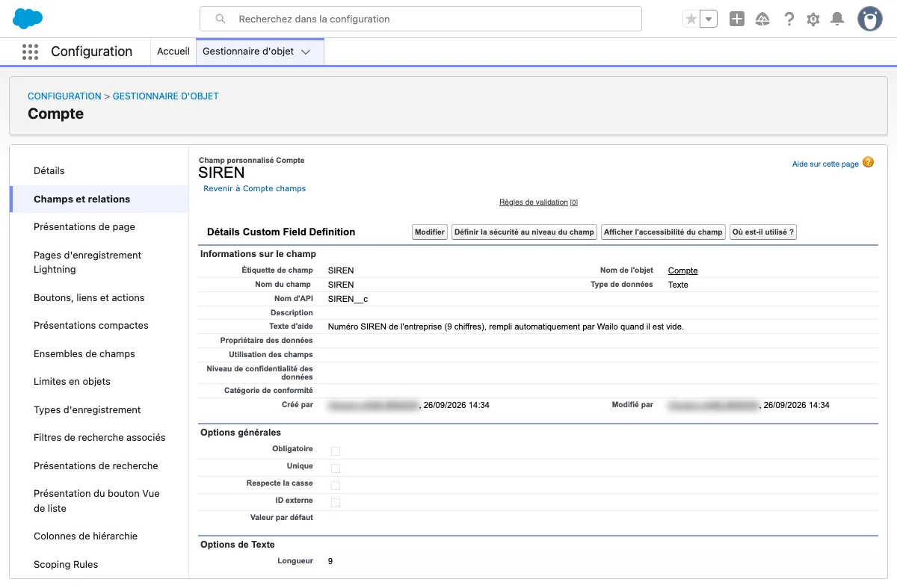Open the App Launcher grid icon
The image size is (897, 588).
click(30, 52)
